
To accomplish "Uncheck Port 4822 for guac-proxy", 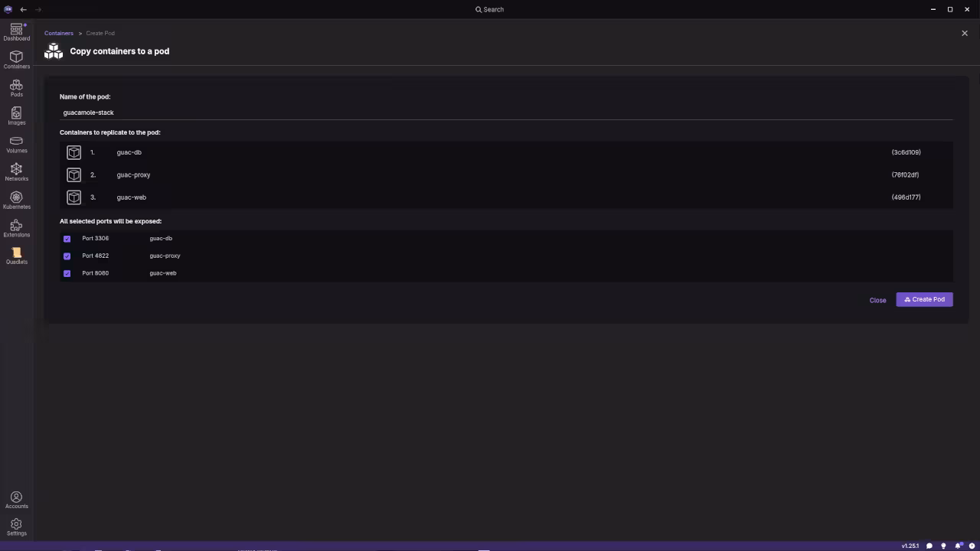I will click(67, 256).
